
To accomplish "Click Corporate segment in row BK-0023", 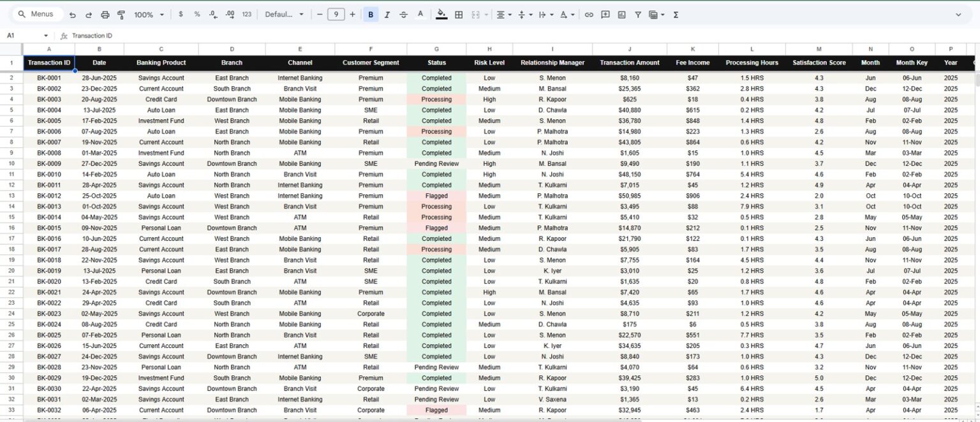I will coord(371,314).
